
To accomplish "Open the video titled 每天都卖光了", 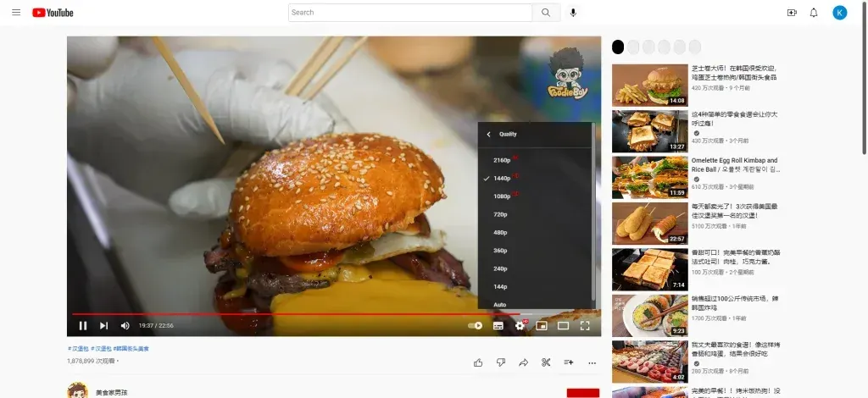I will click(734, 211).
